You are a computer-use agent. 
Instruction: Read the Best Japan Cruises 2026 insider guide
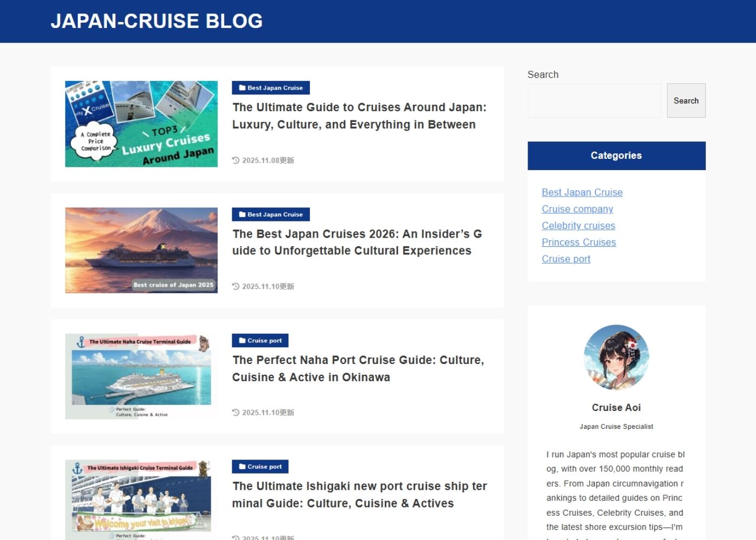[x=357, y=242]
